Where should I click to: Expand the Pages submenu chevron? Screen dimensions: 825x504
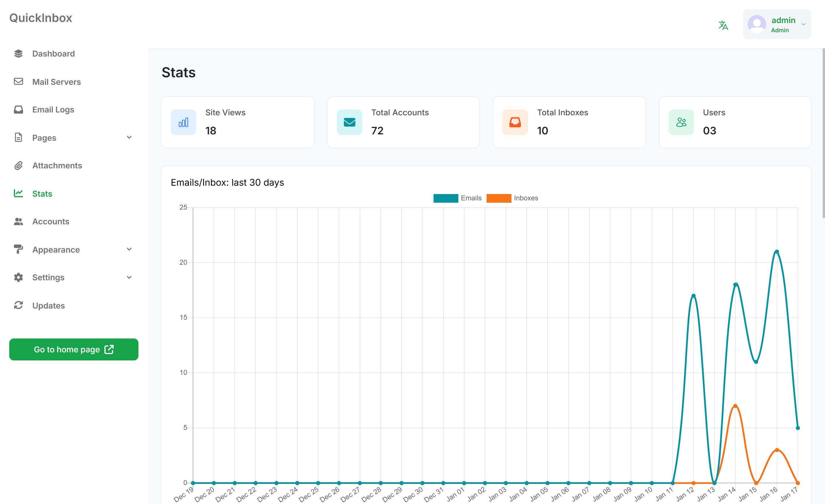pos(129,138)
